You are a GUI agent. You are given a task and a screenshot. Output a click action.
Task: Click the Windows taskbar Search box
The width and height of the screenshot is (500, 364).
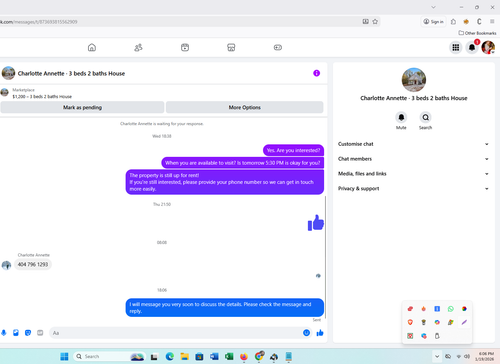109,356
